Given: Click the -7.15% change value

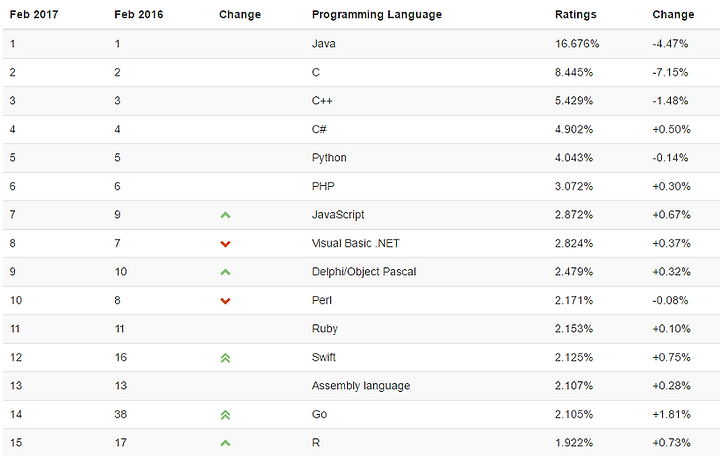Looking at the screenshot, I should coord(670,72).
